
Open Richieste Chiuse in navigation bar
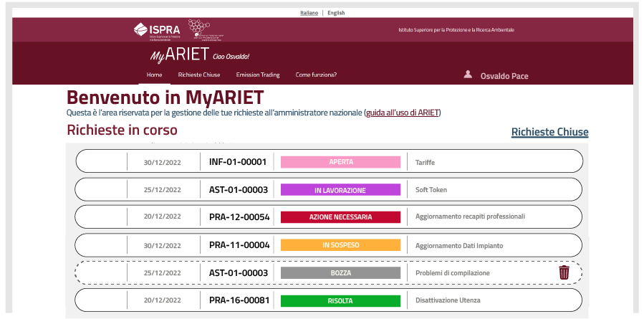[198, 75]
